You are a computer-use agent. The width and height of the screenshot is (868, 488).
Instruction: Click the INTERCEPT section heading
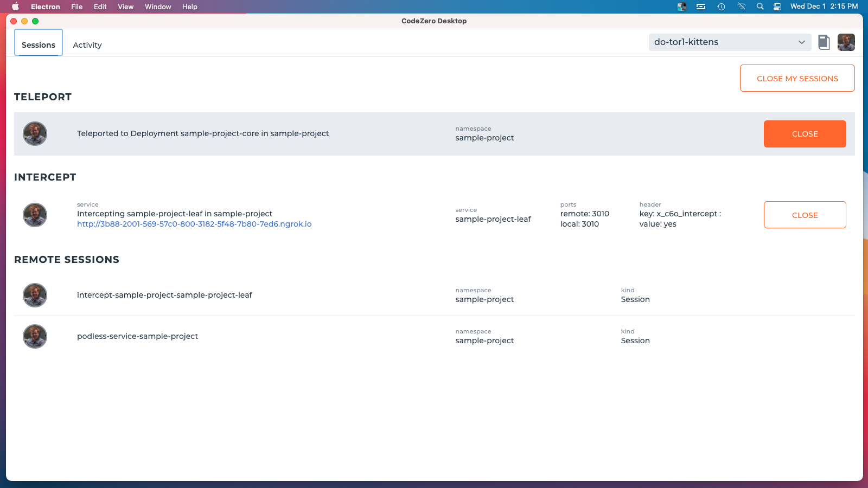[45, 177]
